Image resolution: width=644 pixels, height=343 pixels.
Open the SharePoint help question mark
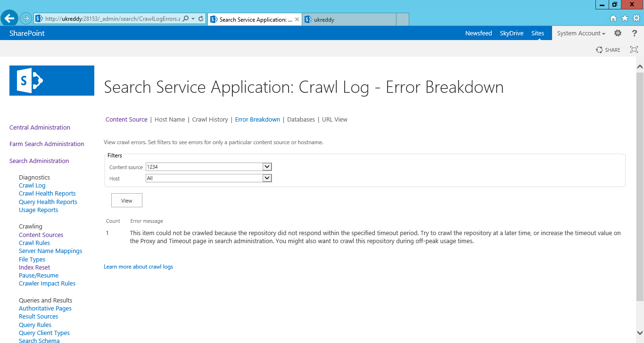tap(635, 33)
